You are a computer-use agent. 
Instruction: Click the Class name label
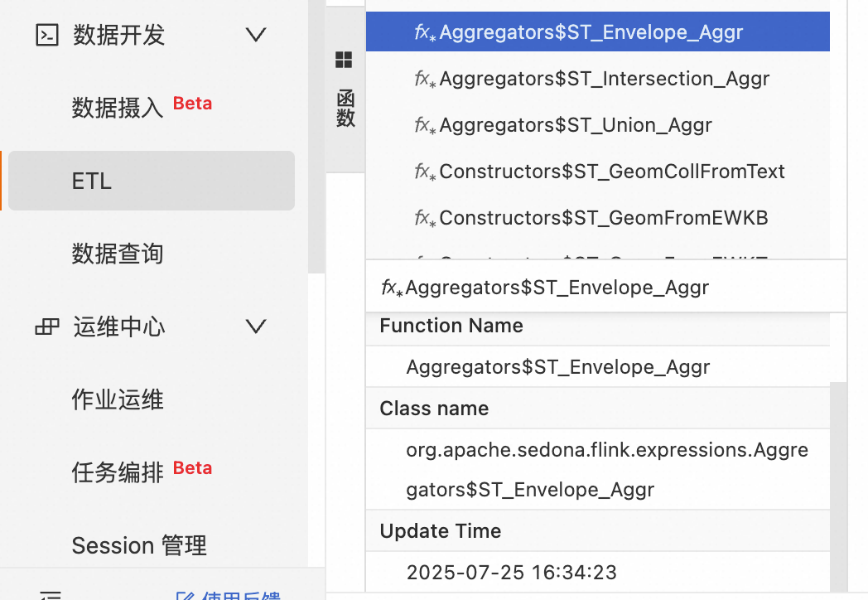(x=434, y=409)
